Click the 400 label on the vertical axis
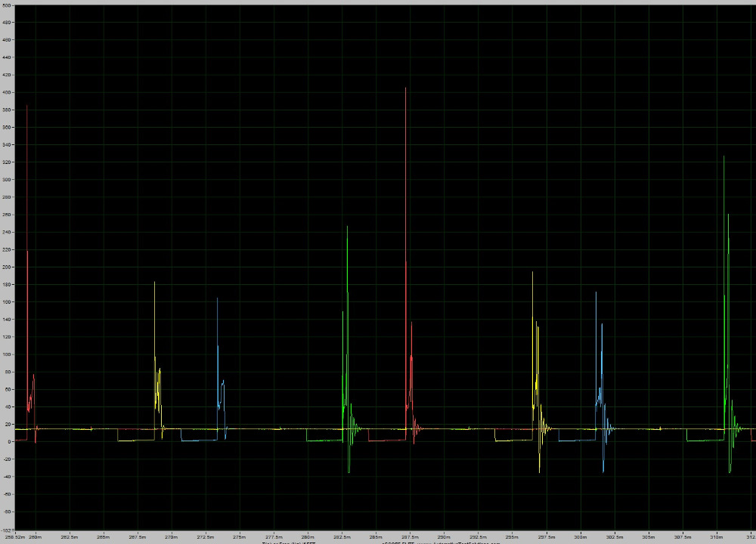756x544 pixels. pos(6,92)
